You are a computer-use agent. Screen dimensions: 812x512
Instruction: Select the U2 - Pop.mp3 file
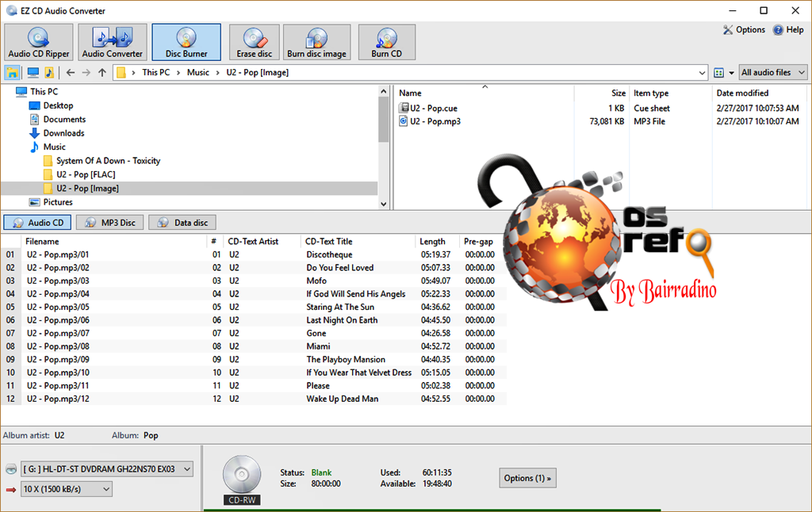[435, 121]
